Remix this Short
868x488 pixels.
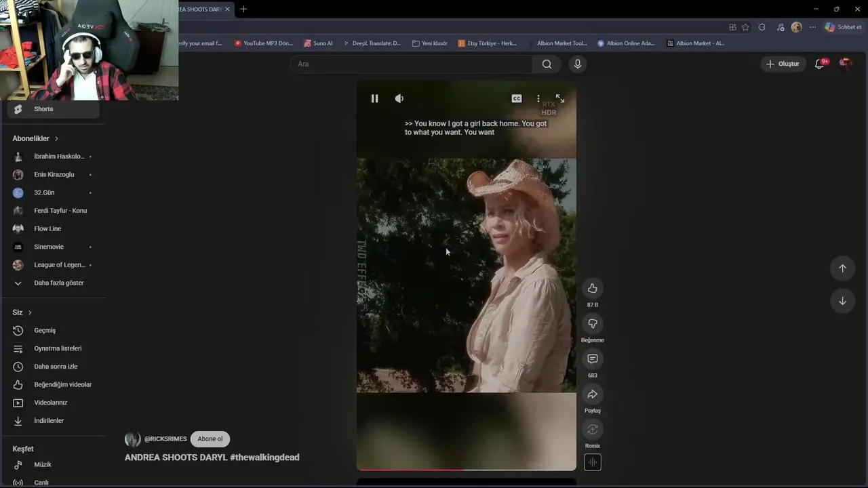[593, 429]
